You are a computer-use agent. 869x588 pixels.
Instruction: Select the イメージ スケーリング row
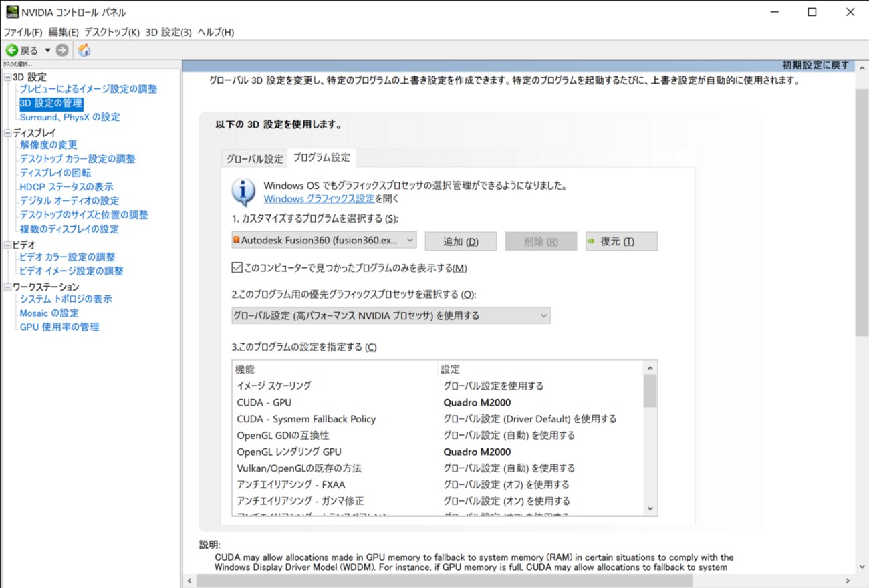pos(437,386)
